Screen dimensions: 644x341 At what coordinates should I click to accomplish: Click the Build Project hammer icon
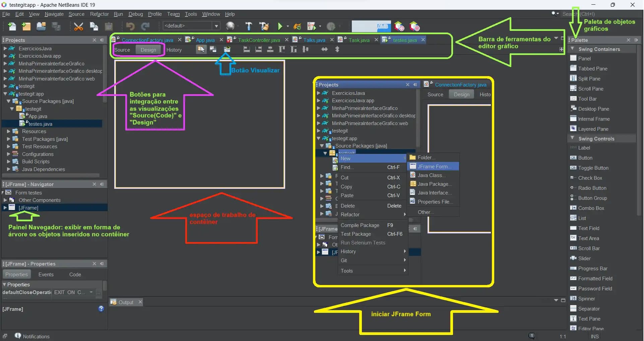(x=249, y=26)
